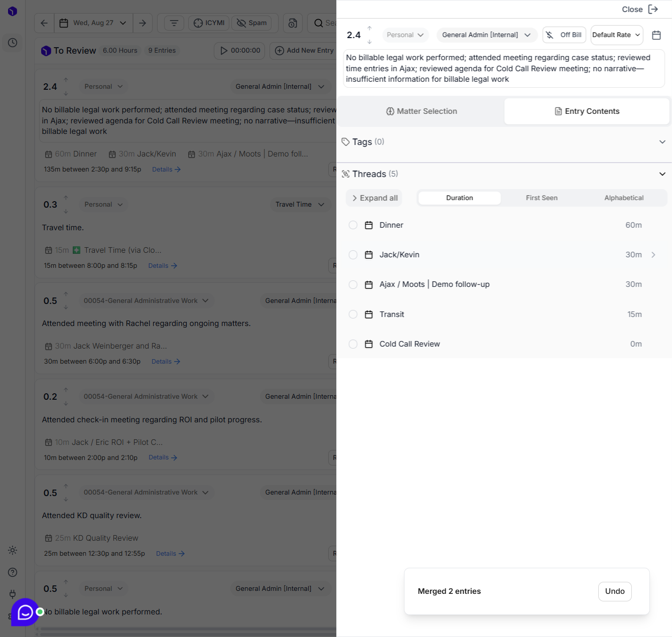This screenshot has height=637, width=672.
Task: Click the clock icon in left sidebar
Action: coord(13,43)
